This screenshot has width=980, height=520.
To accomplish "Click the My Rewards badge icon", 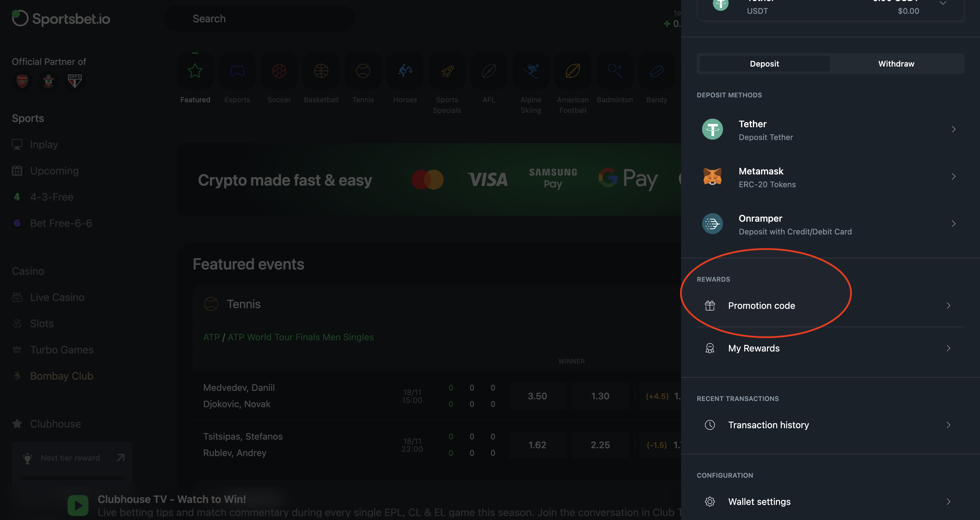I will [x=710, y=348].
